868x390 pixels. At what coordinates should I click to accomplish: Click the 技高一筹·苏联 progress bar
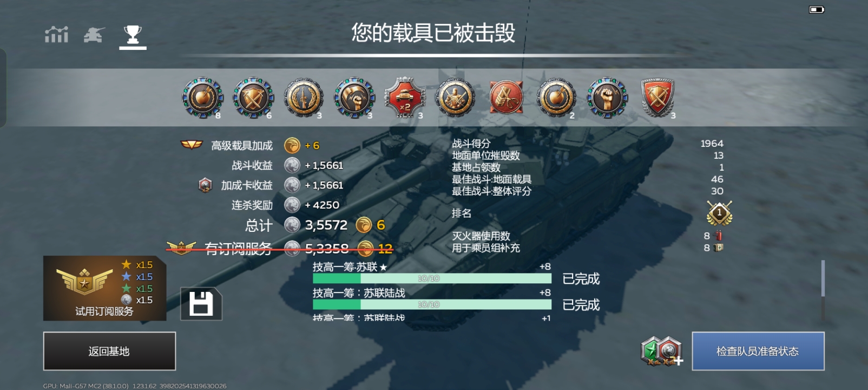point(432,278)
